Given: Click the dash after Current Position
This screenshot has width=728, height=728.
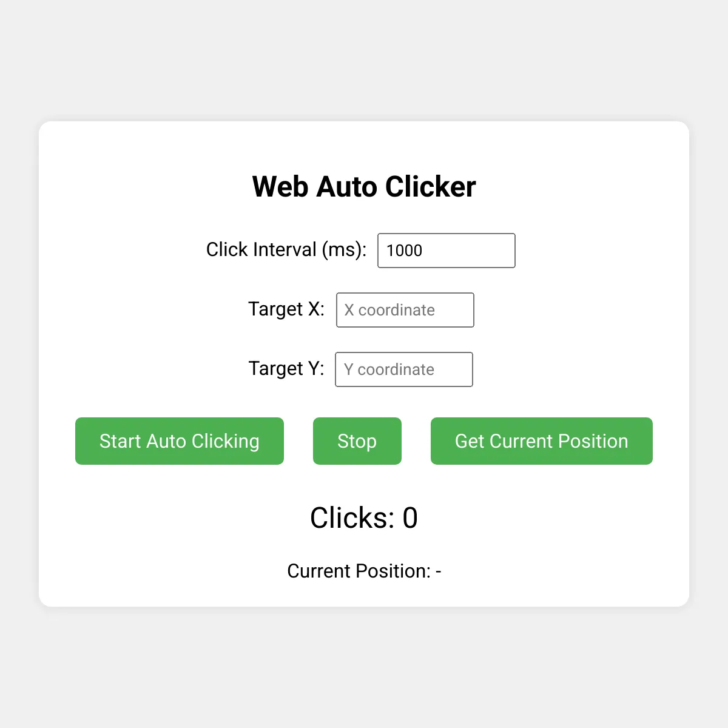Looking at the screenshot, I should 439,571.
